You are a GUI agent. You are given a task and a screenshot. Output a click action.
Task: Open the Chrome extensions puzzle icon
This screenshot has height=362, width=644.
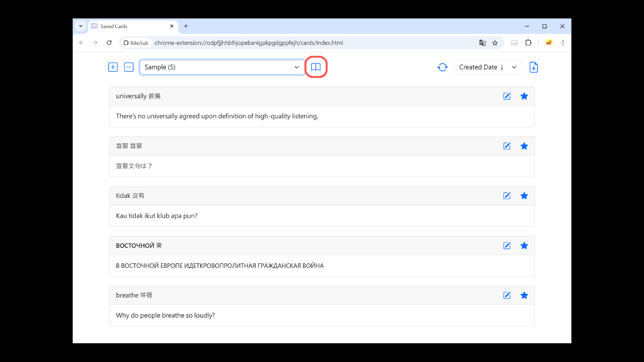click(528, 43)
